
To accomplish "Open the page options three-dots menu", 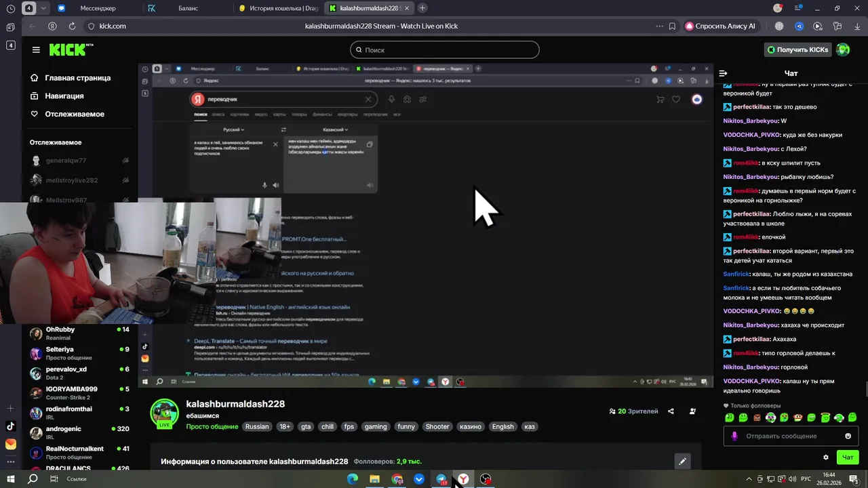I will [659, 26].
